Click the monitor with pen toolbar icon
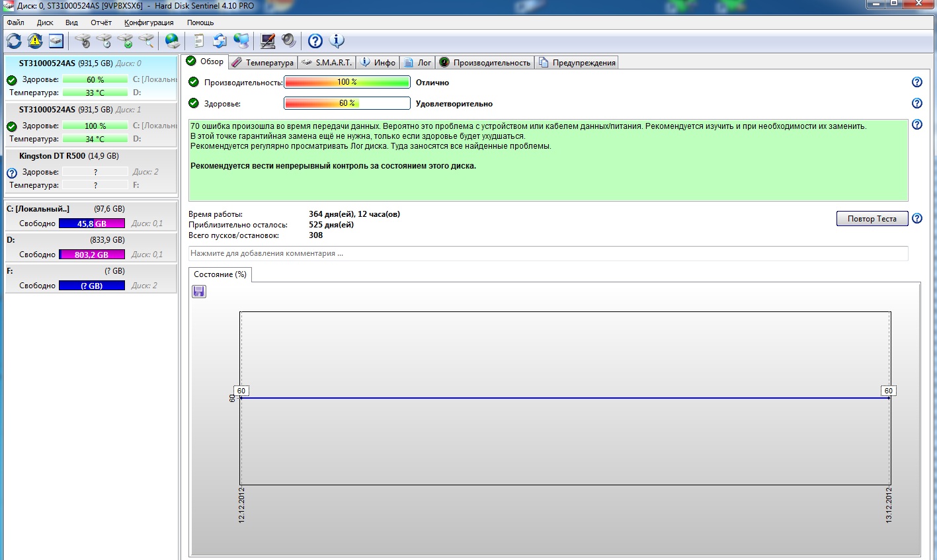 pyautogui.click(x=268, y=41)
